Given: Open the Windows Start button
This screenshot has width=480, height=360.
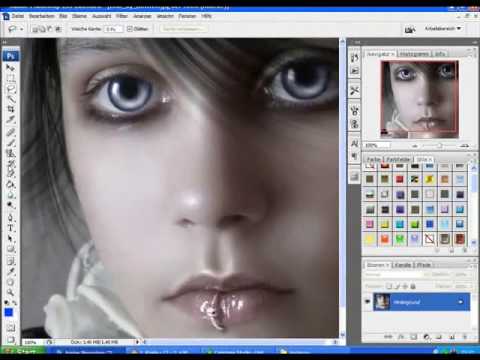Looking at the screenshot, I should coord(23,351).
